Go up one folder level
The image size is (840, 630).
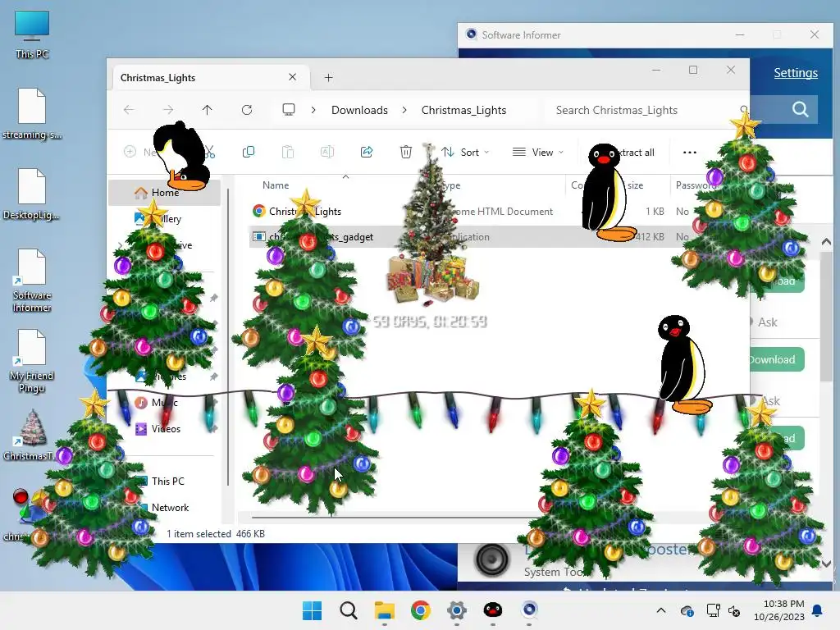click(208, 110)
